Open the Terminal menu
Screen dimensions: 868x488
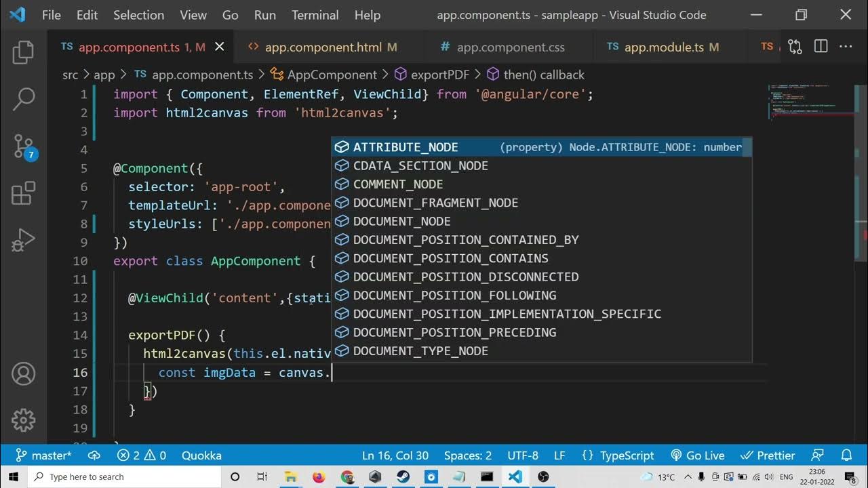(315, 15)
